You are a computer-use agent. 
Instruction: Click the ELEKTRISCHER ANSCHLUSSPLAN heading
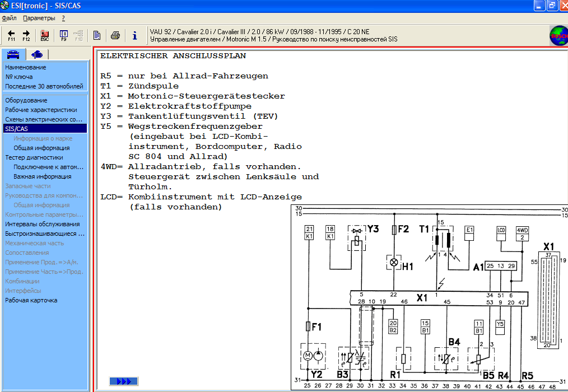(173, 56)
